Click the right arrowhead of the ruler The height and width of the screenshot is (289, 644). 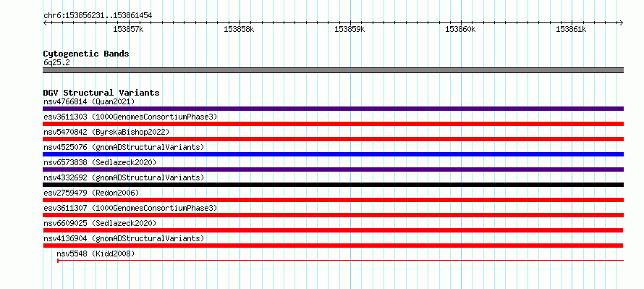point(622,22)
